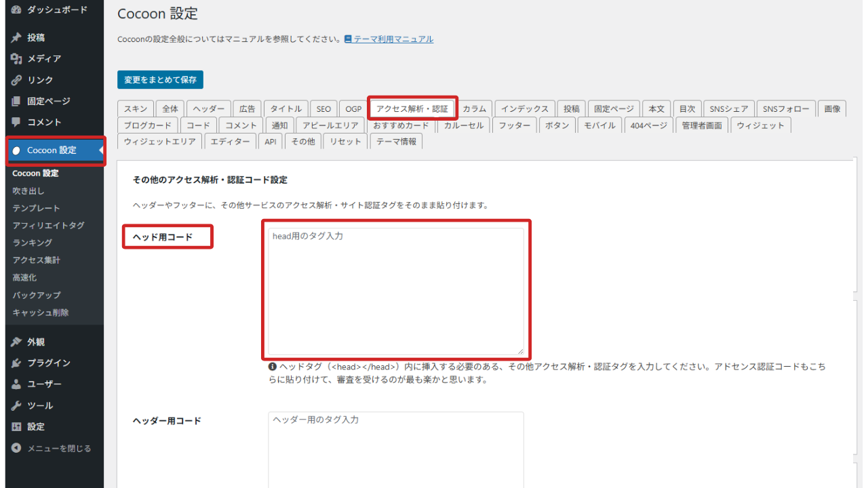Click the media icon beside メディア
Screen dimensions: 868x488
click(17, 59)
